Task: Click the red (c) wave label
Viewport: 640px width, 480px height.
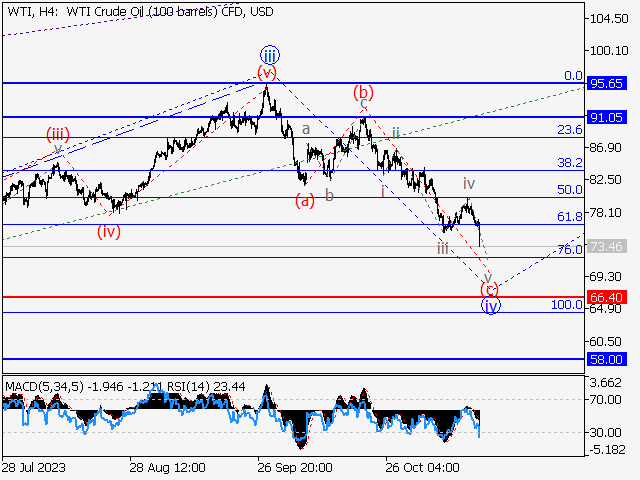Action: (489, 289)
